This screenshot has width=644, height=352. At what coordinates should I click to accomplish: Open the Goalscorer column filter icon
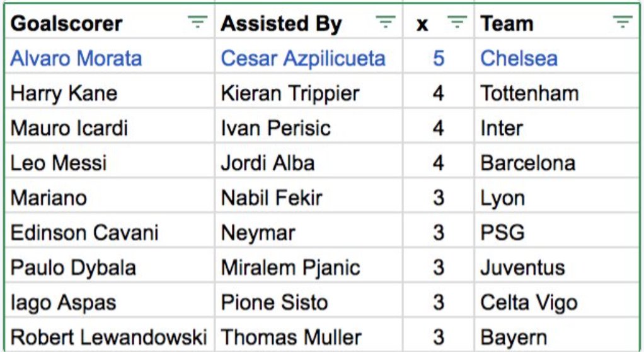(198, 22)
